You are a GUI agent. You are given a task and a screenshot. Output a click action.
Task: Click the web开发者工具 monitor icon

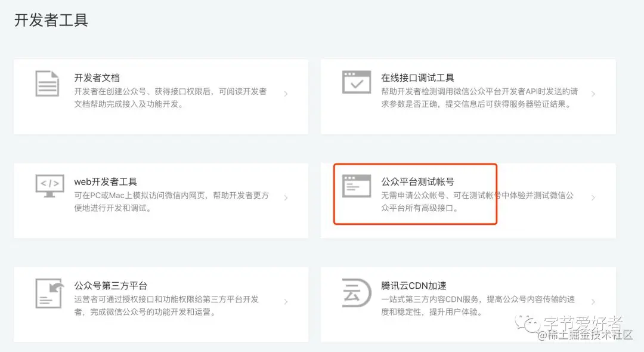50,186
